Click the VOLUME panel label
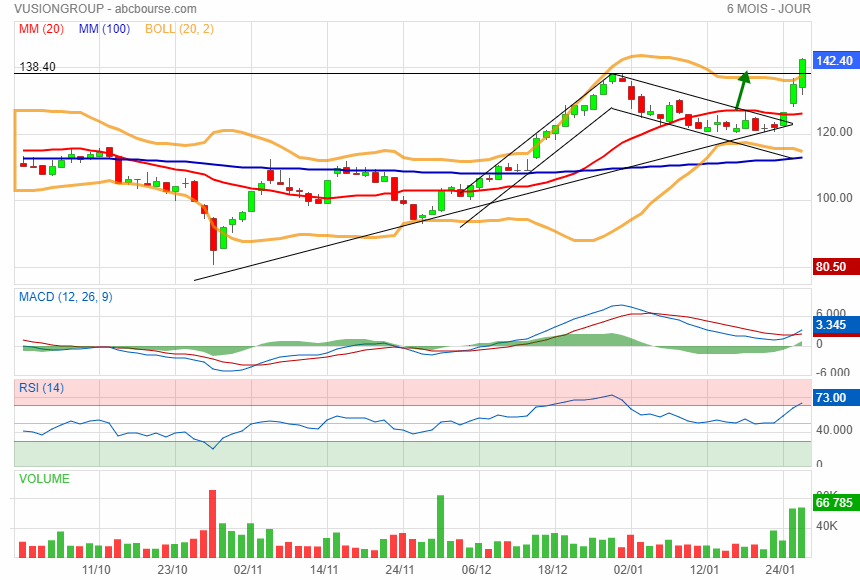Image resolution: width=860 pixels, height=580 pixels. [44, 479]
